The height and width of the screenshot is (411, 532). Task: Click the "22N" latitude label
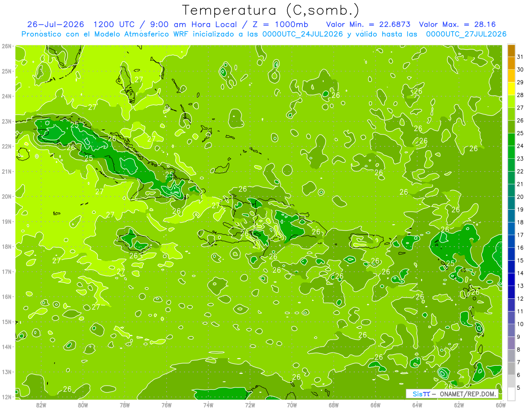[x=6, y=146]
